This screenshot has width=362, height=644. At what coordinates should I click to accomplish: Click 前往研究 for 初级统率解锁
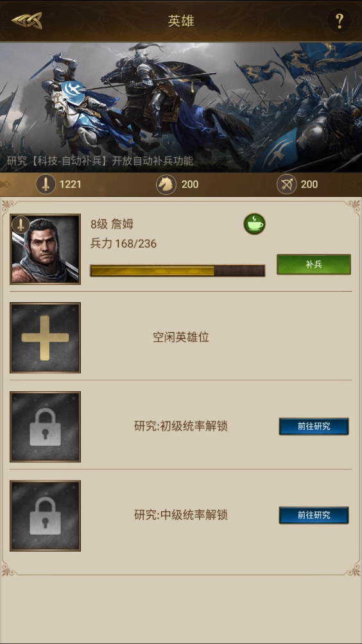[x=314, y=427]
